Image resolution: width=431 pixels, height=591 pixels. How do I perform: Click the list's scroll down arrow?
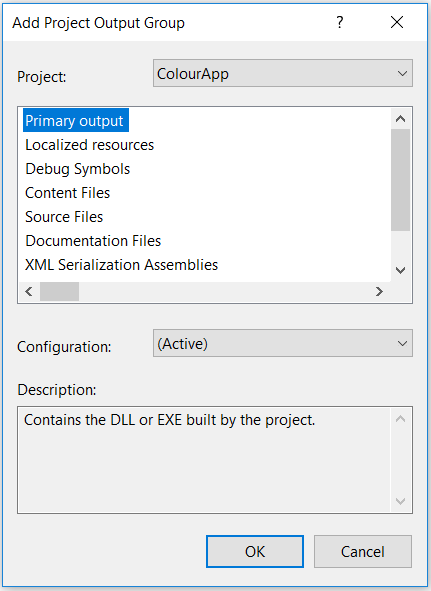(400, 270)
